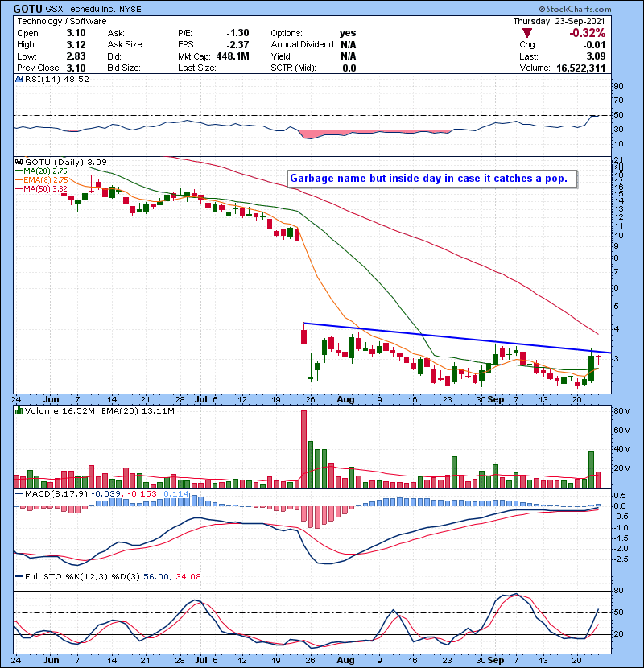This screenshot has height=668, width=644.
Task: Click the High price value 3.12
Action: 76,45
